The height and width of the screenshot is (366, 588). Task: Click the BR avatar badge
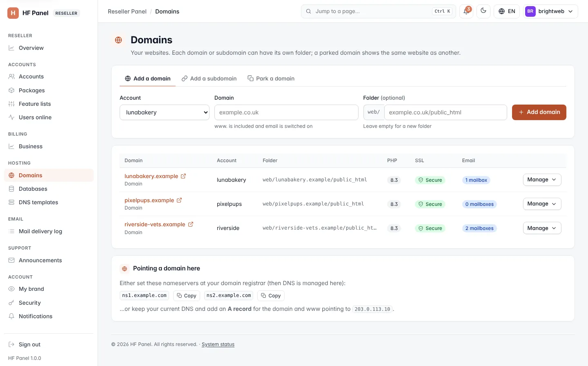tap(530, 11)
